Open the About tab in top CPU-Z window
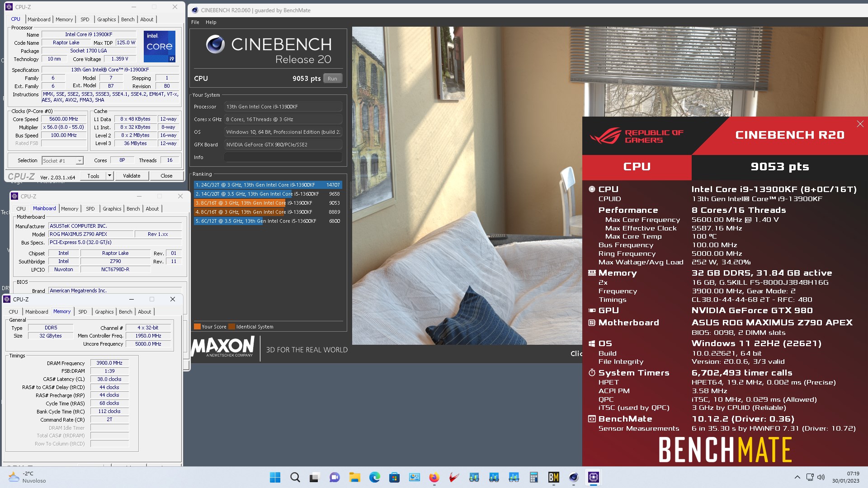This screenshot has height=488, width=868. point(147,19)
